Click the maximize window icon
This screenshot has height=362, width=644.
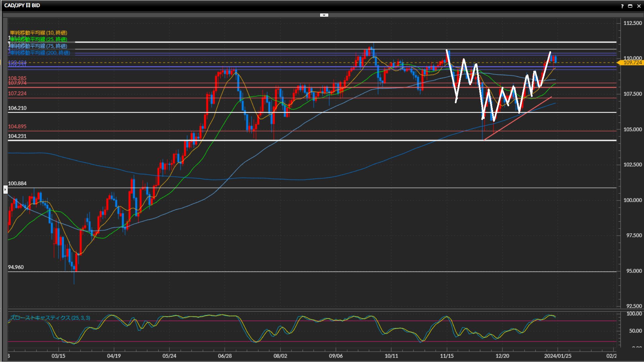pyautogui.click(x=630, y=6)
